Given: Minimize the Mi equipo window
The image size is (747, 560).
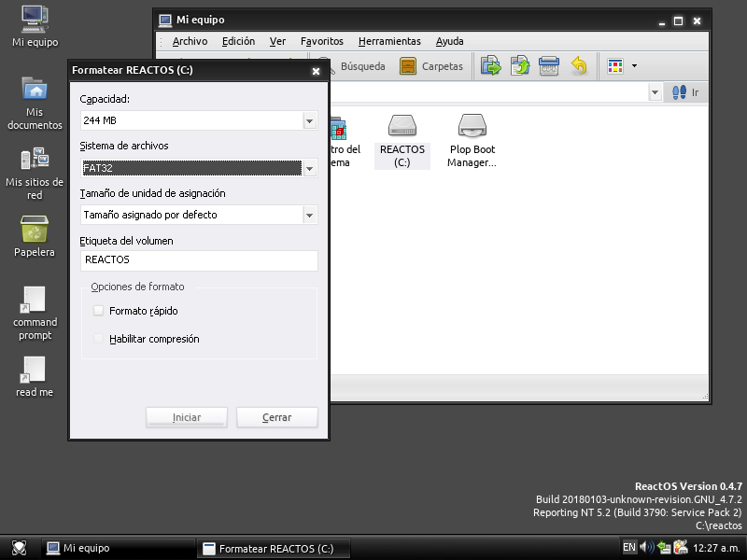Looking at the screenshot, I should pos(661,21).
